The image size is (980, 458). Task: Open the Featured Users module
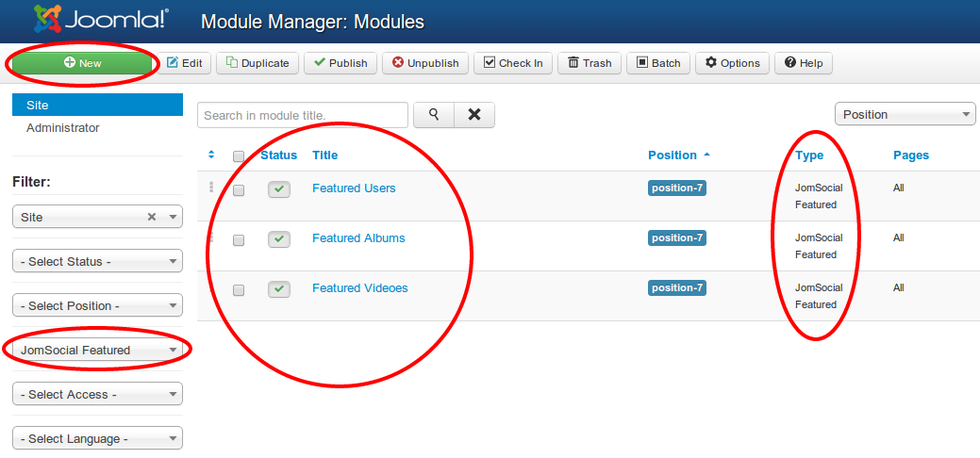coord(354,188)
